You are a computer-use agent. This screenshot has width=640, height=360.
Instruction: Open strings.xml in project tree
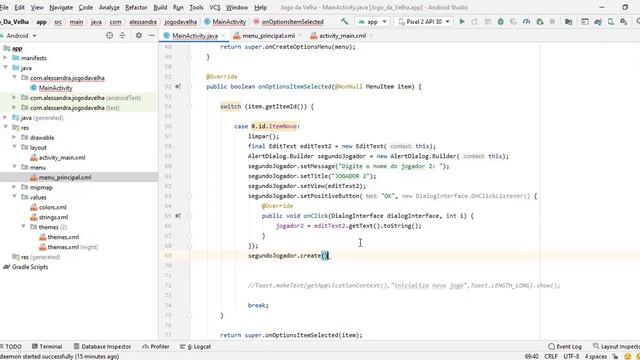53,217
